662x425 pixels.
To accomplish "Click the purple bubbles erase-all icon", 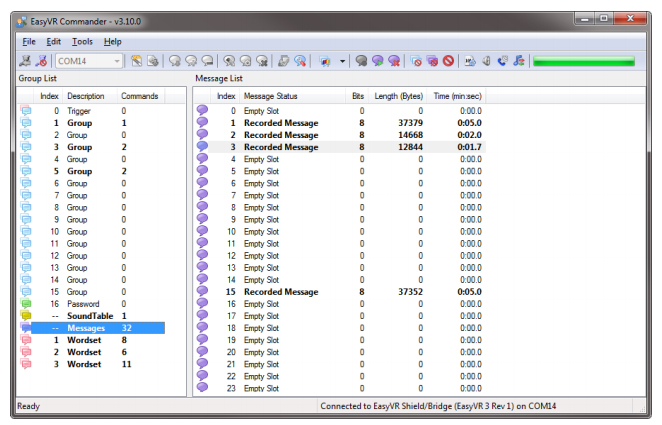I will tap(432, 61).
